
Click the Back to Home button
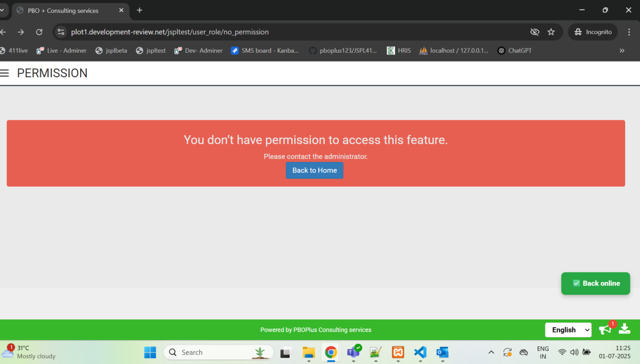315,171
